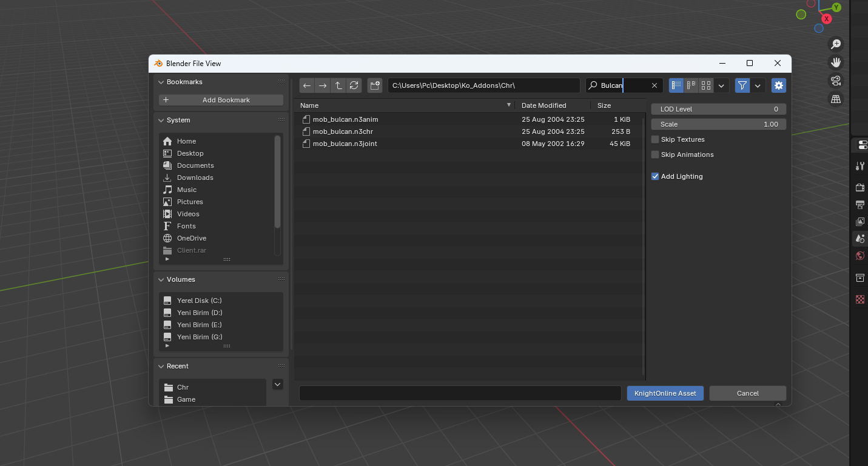Toggle file filter funnel icon

click(x=742, y=85)
